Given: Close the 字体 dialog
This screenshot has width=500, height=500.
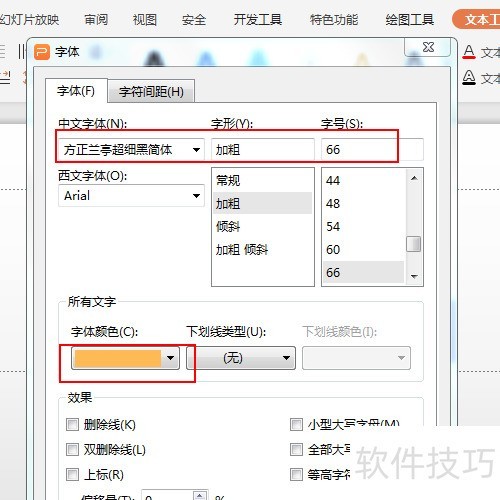Looking at the screenshot, I should tap(428, 47).
